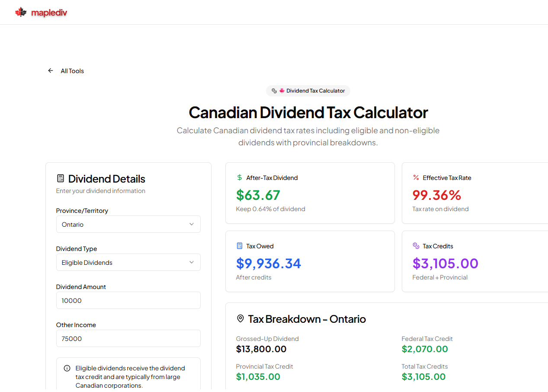Click the $3,105.00 Total Tax Credits value
This screenshot has width=548, height=392.
(x=423, y=377)
